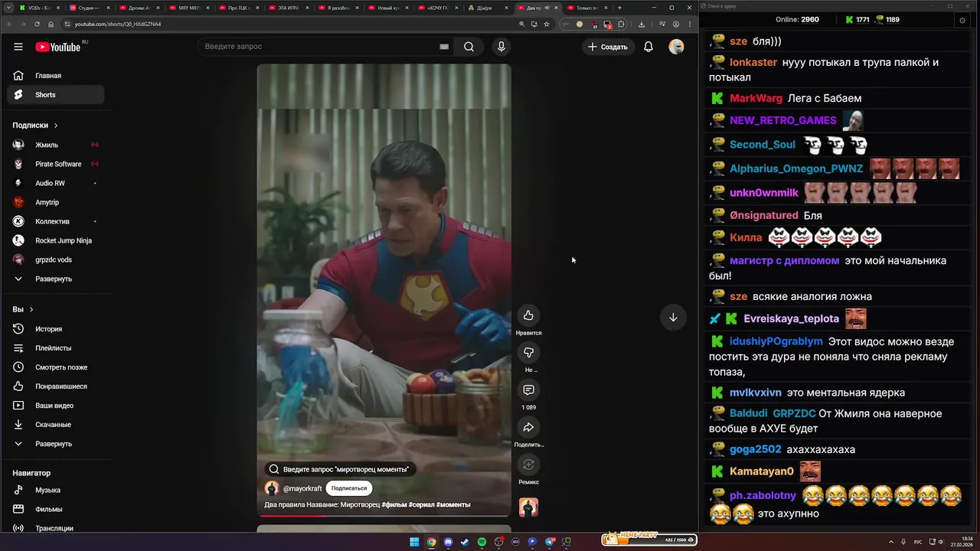This screenshot has height=551, width=980.
Task: Dislike the short with thumbs down
Action: 528,353
